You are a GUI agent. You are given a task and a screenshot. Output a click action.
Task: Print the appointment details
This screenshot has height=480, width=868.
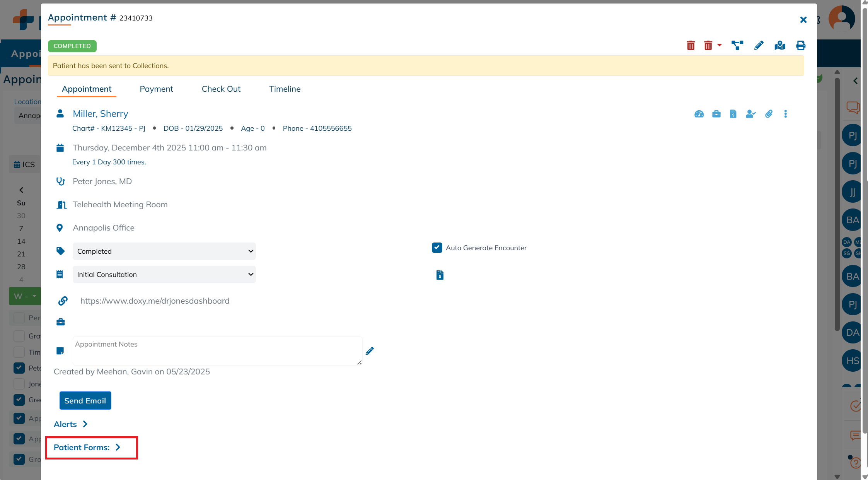pyautogui.click(x=800, y=45)
